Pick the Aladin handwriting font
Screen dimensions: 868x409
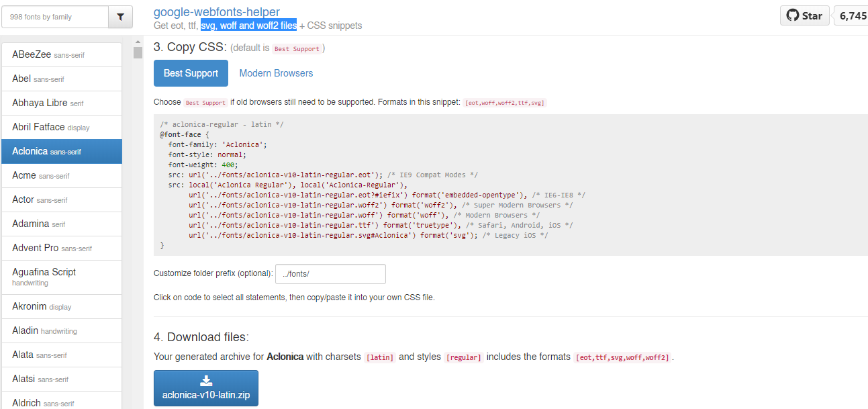62,330
